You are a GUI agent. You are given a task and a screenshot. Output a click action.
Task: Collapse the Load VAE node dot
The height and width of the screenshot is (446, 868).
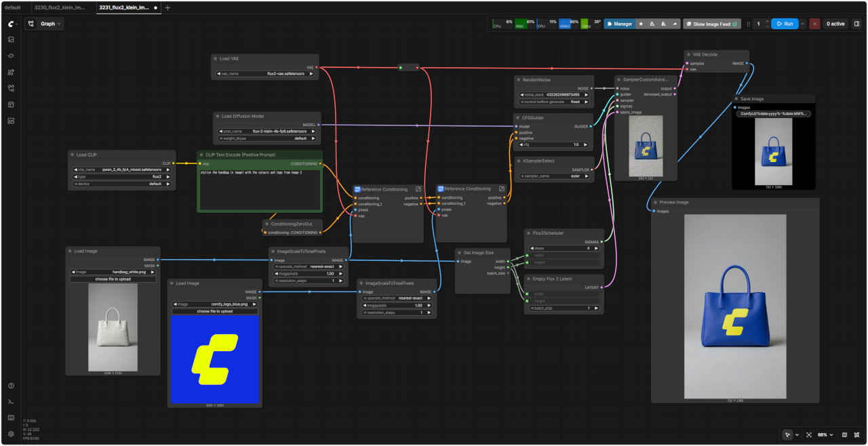click(x=215, y=59)
